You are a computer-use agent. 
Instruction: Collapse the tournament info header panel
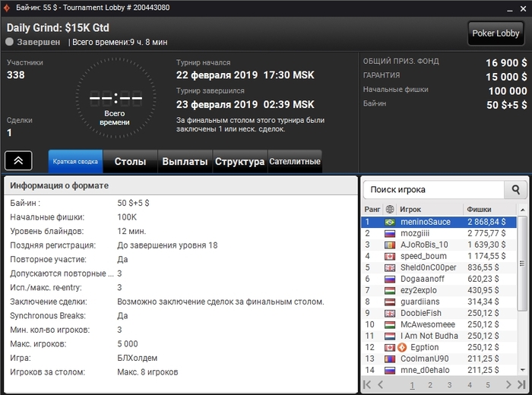[x=18, y=160]
